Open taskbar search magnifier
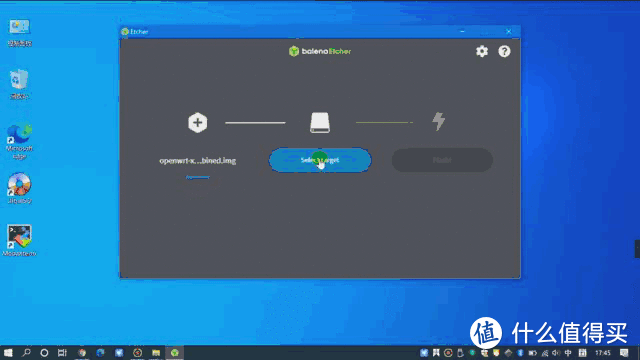Viewport: 640px width, 360px height. pyautogui.click(x=26, y=353)
